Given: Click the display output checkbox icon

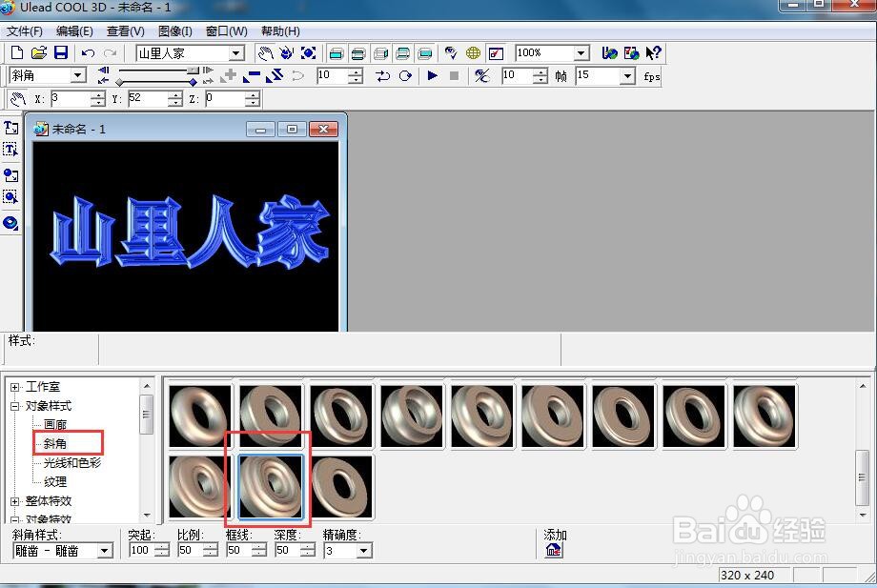Looking at the screenshot, I should (x=496, y=53).
